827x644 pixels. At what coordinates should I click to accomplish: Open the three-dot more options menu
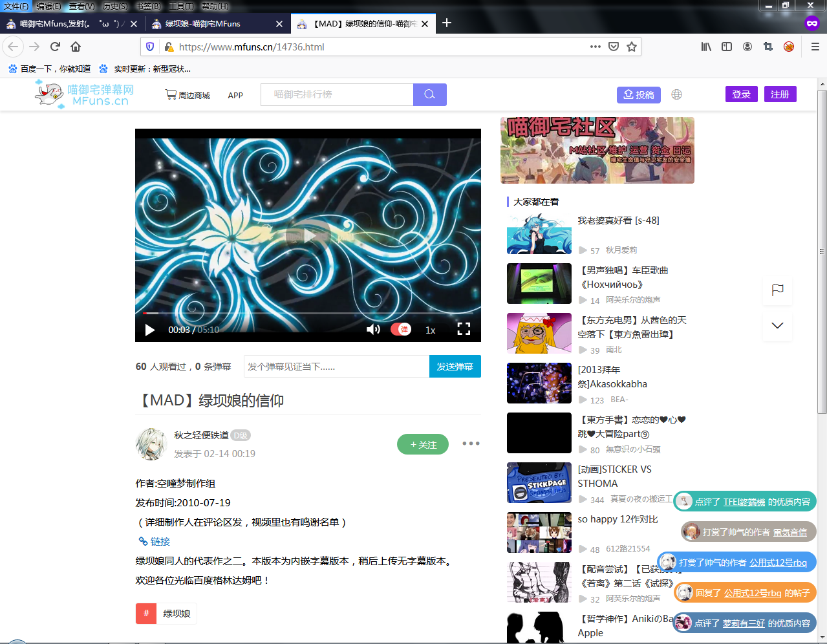tap(471, 444)
